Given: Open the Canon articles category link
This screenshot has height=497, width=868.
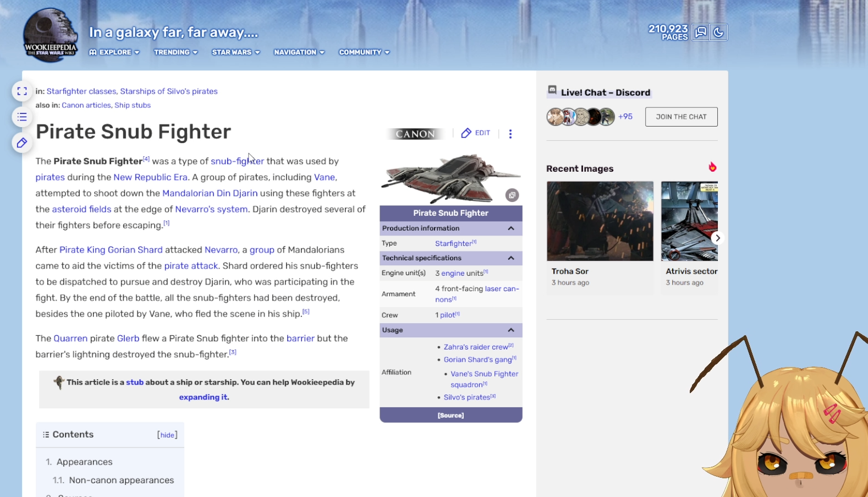Looking at the screenshot, I should coord(86,105).
